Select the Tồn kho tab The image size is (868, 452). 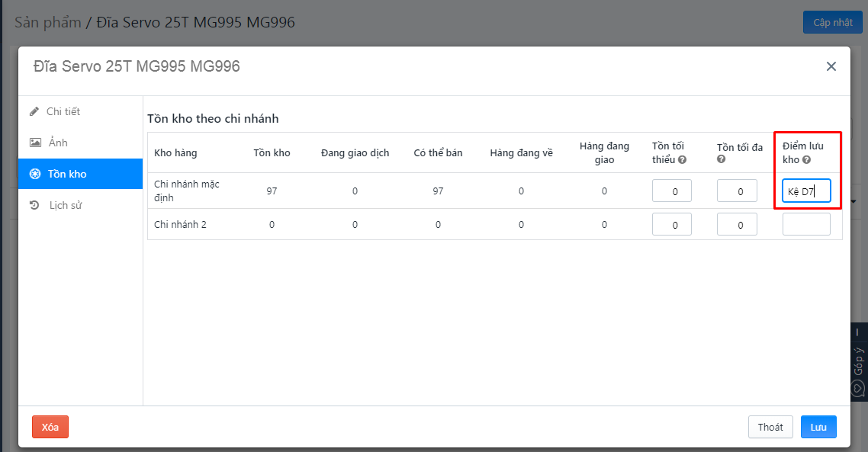(66, 174)
